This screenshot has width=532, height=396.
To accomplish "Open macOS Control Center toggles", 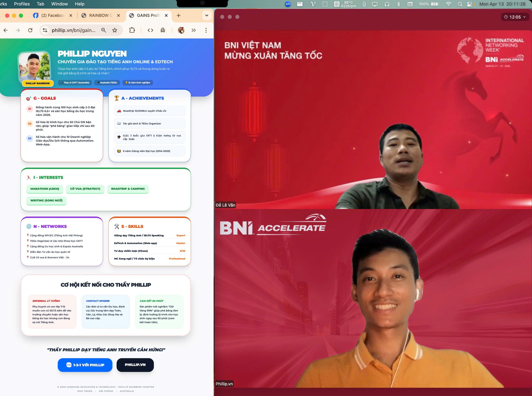I will click(469, 4).
